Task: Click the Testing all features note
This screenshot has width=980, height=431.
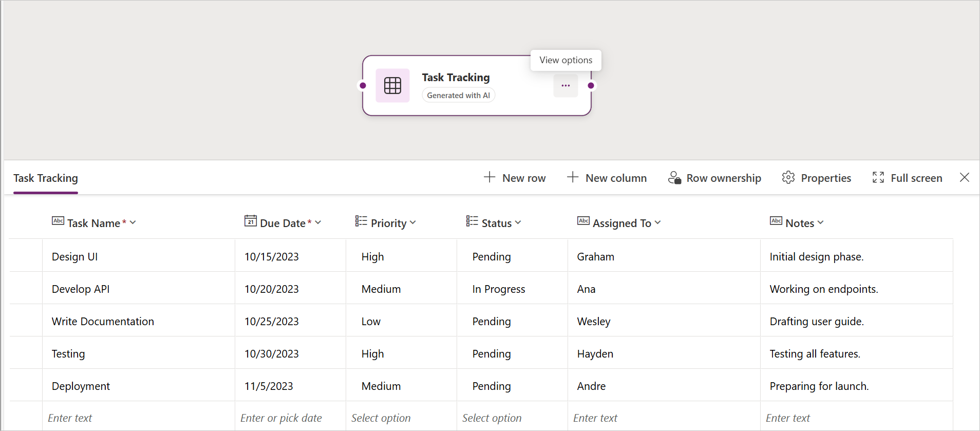Action: pos(857,353)
